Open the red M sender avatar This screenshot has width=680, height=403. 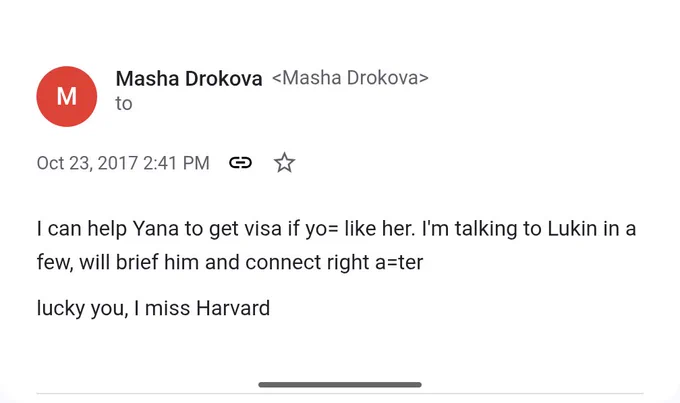[x=66, y=96]
